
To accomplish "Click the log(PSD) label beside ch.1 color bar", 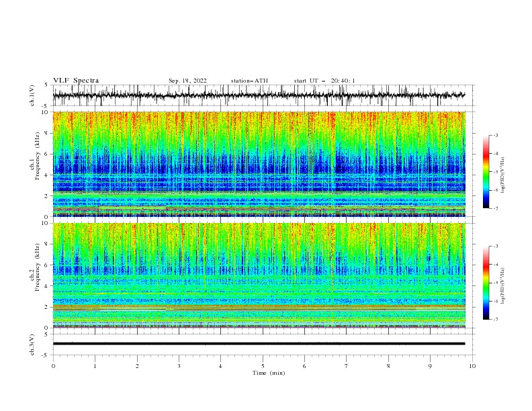I will (503, 175).
